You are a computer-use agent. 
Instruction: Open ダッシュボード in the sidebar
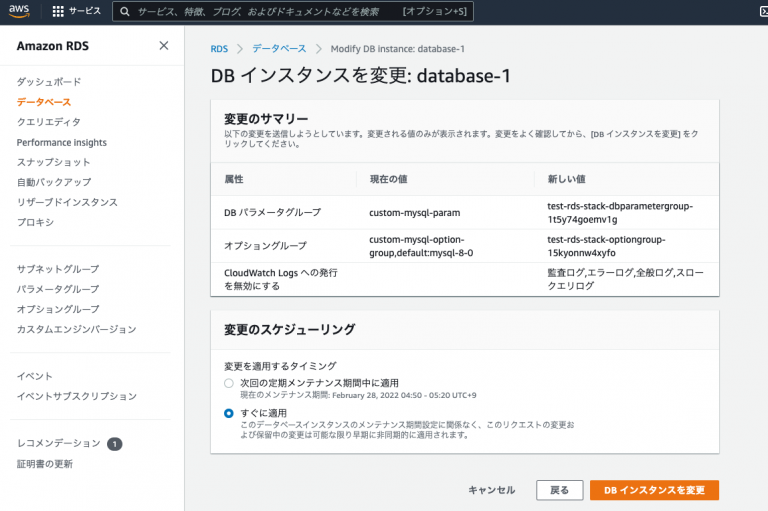pos(49,82)
